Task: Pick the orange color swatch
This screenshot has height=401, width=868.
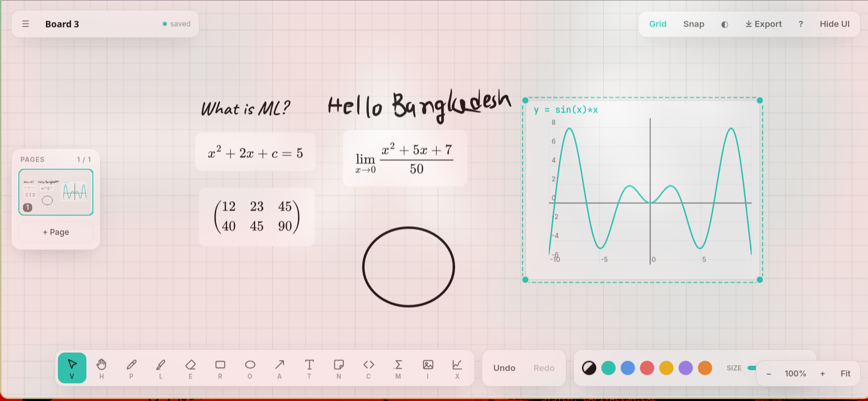Action: [x=705, y=368]
